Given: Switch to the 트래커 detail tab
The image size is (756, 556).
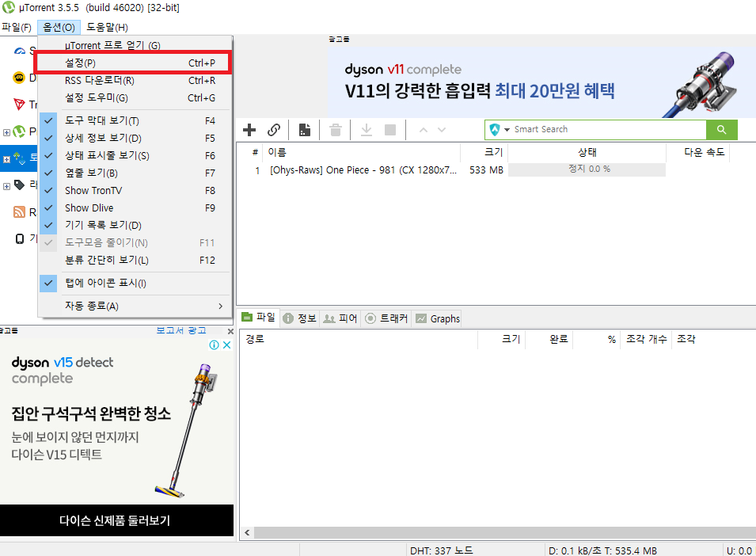Looking at the screenshot, I should tap(386, 318).
